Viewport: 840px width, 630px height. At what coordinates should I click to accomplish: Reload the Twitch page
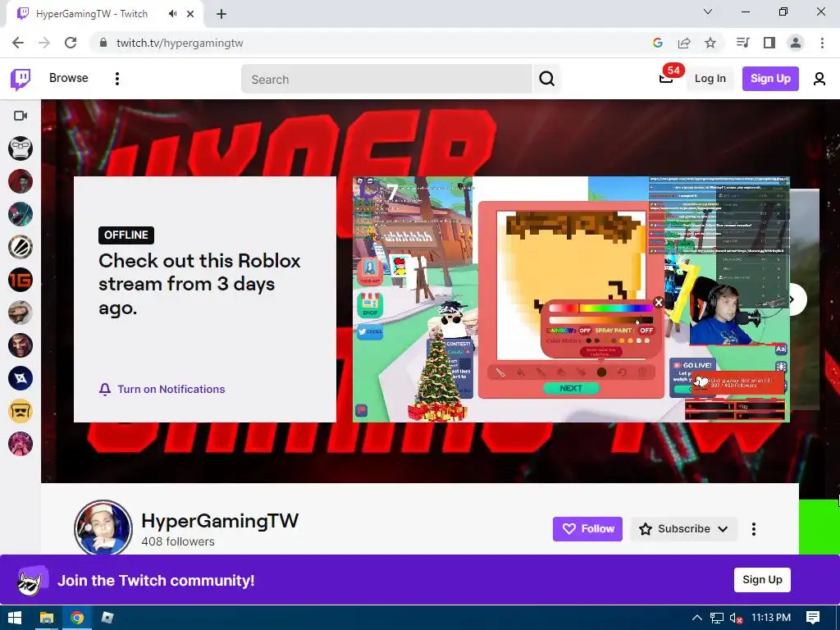(x=71, y=43)
